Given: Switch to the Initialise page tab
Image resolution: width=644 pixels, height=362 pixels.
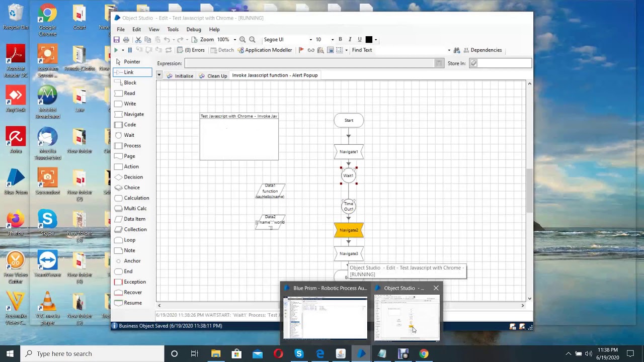Looking at the screenshot, I should pyautogui.click(x=180, y=76).
